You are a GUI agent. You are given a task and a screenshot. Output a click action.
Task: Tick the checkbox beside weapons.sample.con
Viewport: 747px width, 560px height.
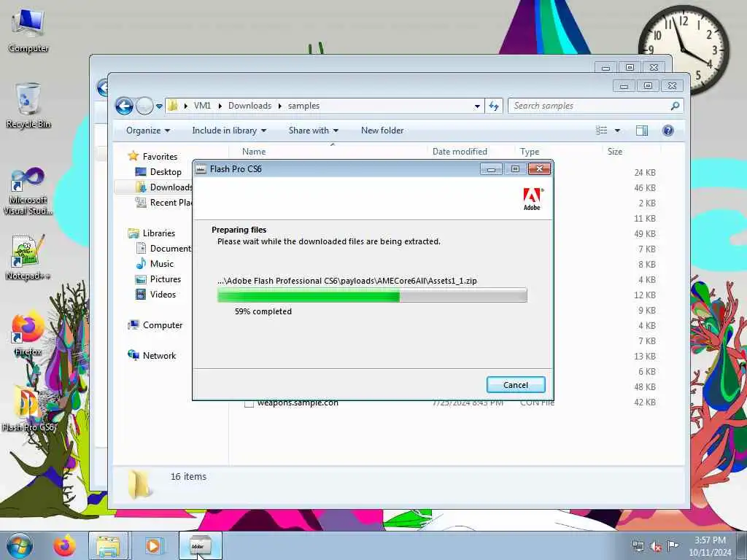[x=249, y=404]
